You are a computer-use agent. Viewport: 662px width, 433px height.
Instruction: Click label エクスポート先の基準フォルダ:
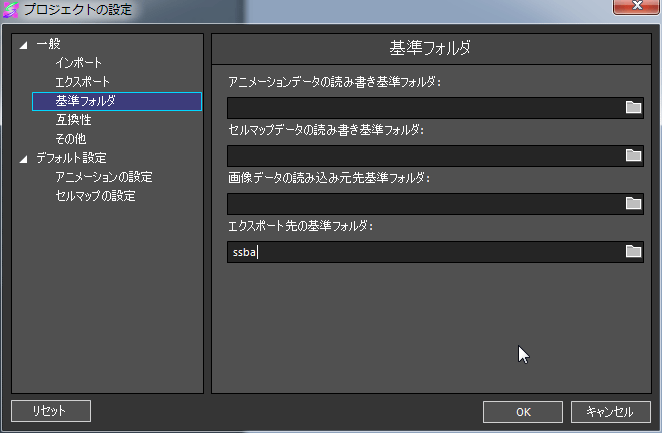[x=301, y=226]
